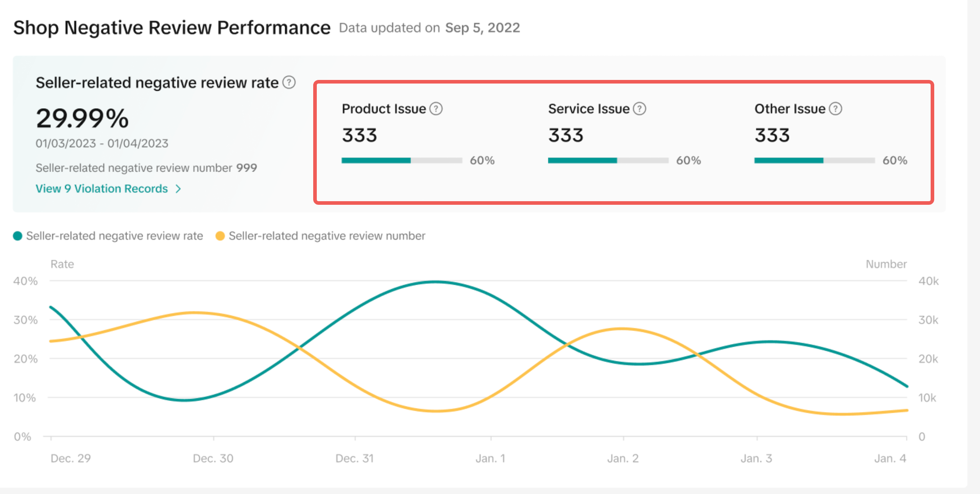This screenshot has width=980, height=494.
Task: Click the Service Issue help icon
Action: click(x=639, y=109)
